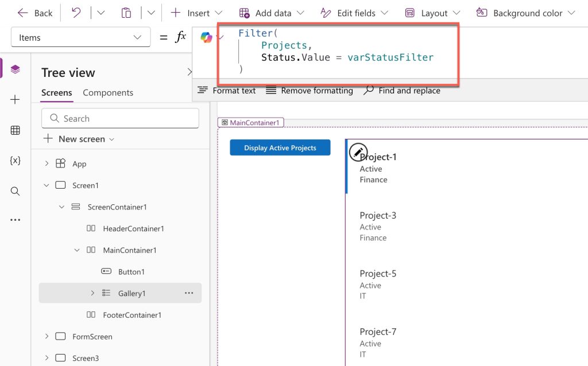Click the gallery edit pencil icon

(358, 152)
